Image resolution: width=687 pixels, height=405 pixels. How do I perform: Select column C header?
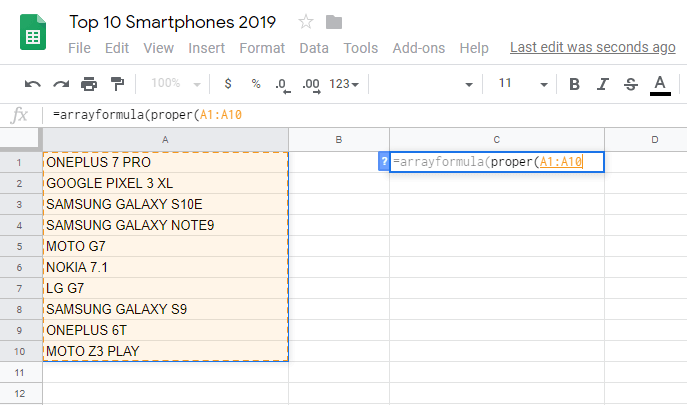coord(496,139)
